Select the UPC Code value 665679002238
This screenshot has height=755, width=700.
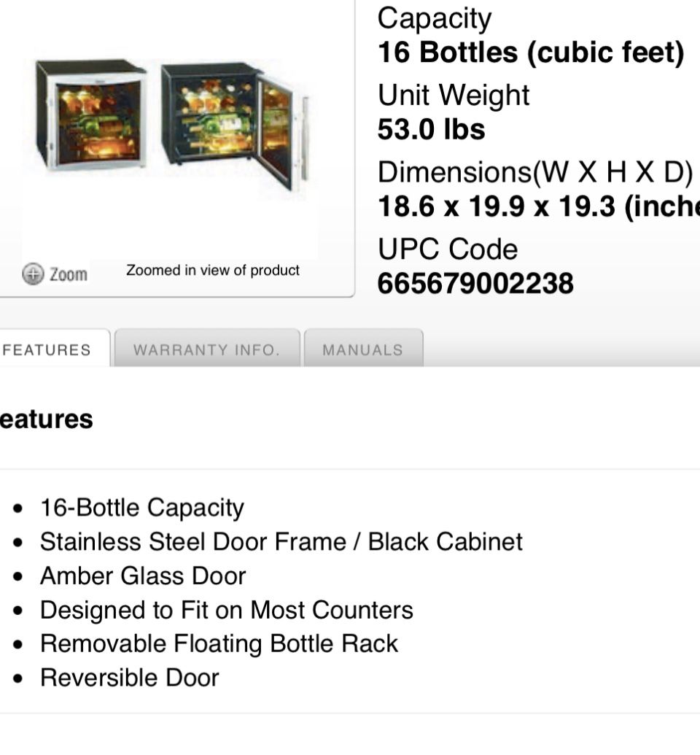475,283
